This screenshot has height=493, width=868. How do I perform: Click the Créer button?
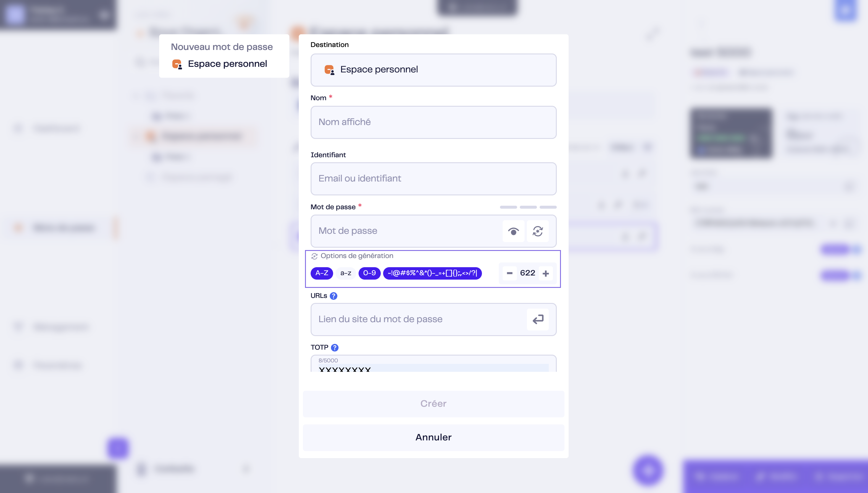click(433, 404)
